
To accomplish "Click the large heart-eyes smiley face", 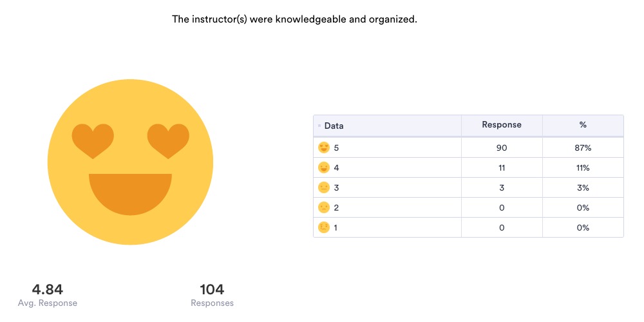I will tap(130, 162).
